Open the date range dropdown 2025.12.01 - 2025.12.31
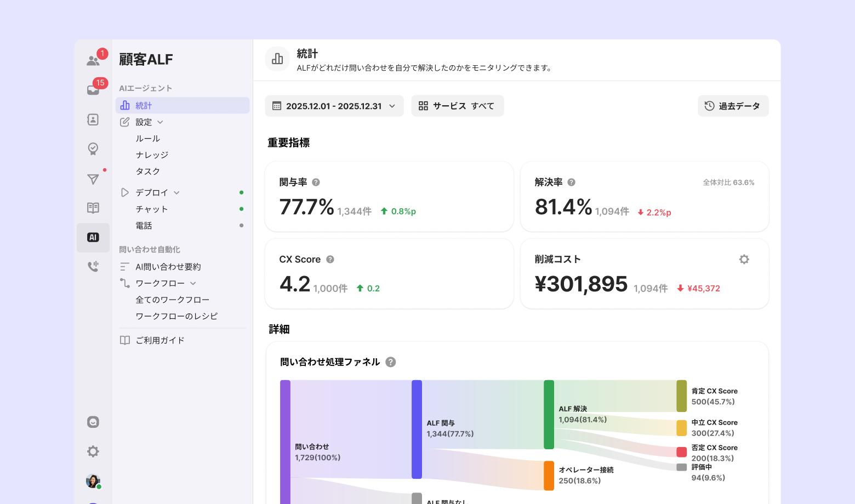Viewport: 855px width, 504px height. point(334,106)
